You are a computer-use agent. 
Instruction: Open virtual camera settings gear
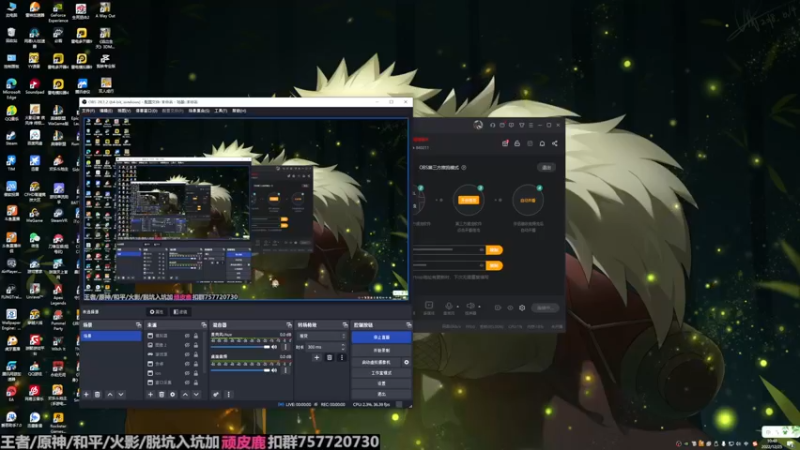coord(406,362)
